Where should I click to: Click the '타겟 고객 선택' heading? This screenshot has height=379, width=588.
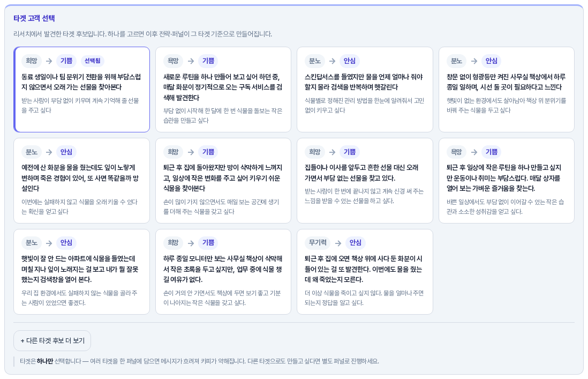click(x=34, y=18)
